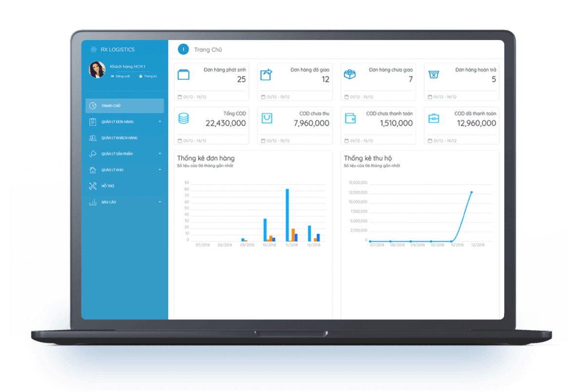Viewport: 585px width, 392px height.
Task: Click calendar icon on Tổng COD card
Action: point(180,141)
